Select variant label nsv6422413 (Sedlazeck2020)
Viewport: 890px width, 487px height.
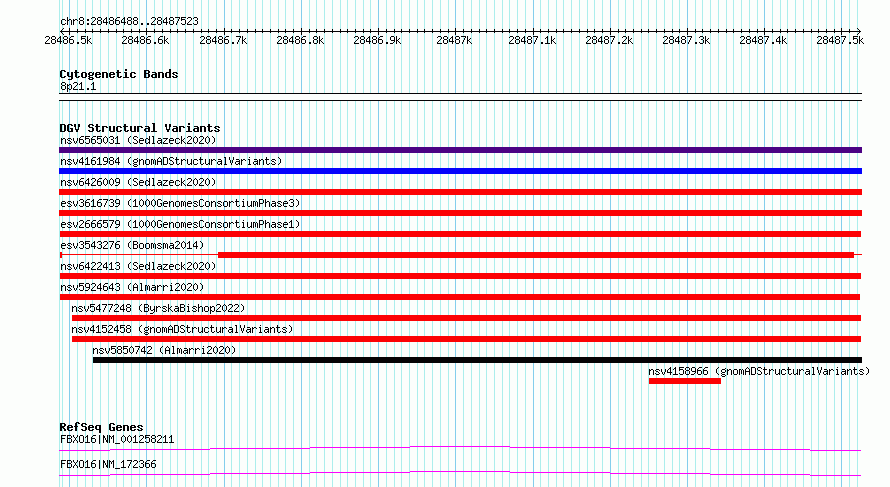tap(138, 266)
